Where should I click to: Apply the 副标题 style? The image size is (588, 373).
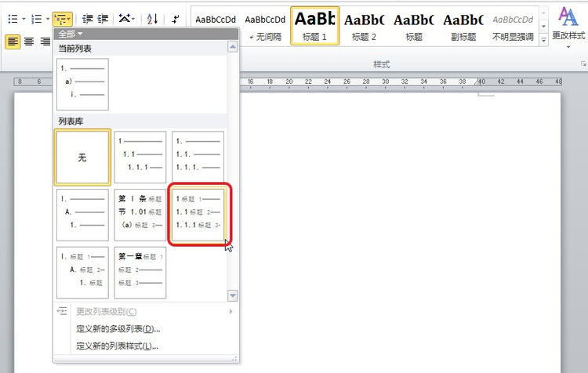click(463, 26)
